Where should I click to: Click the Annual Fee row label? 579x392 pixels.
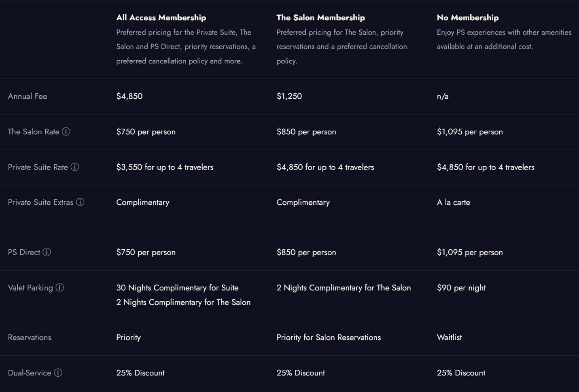click(28, 96)
